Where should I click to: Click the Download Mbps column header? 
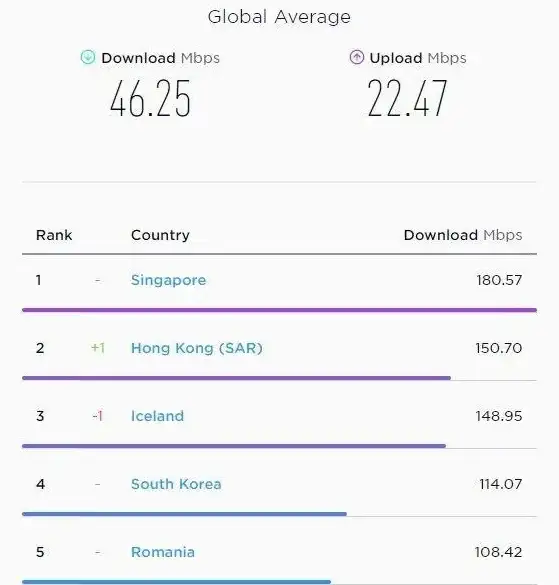click(463, 235)
